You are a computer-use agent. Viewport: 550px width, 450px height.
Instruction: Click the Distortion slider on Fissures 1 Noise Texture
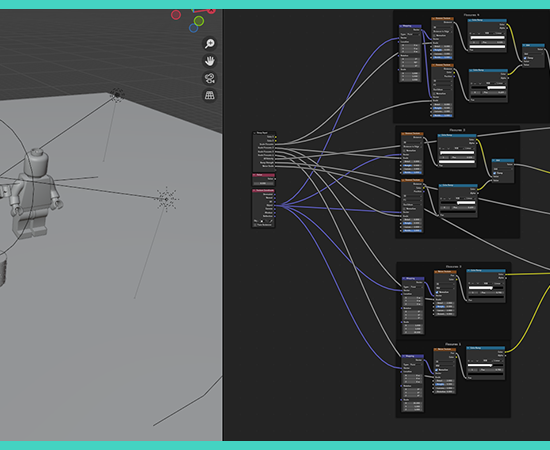tap(445, 391)
